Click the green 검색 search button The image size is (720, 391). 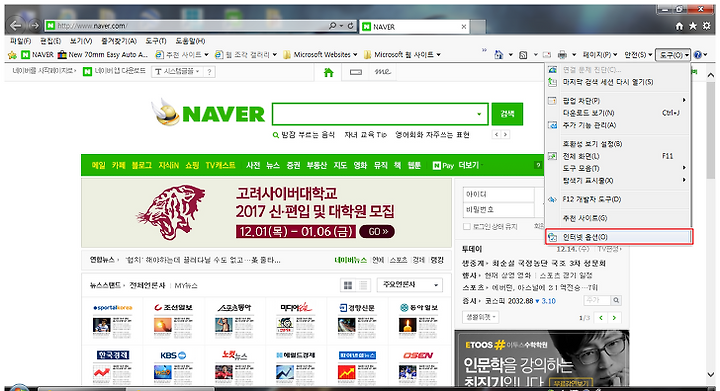pos(507,114)
